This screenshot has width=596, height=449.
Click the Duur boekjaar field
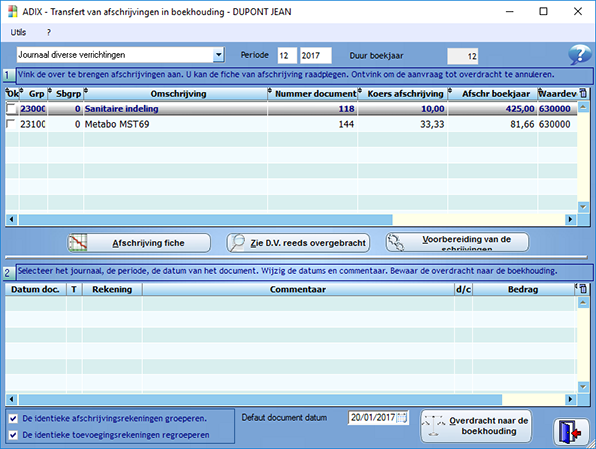463,56
